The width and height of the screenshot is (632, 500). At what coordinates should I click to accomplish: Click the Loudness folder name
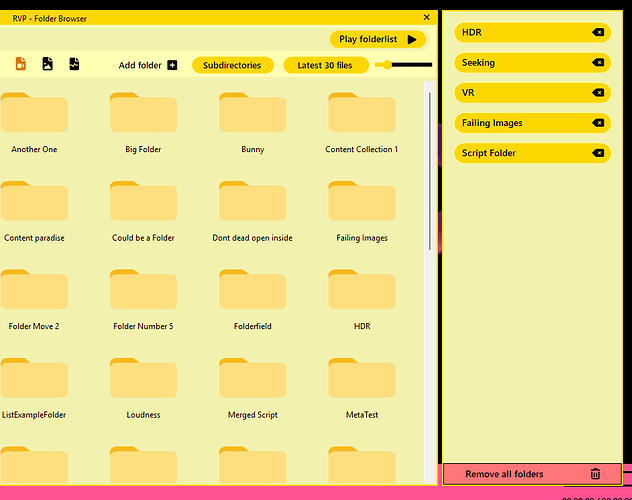point(143,415)
